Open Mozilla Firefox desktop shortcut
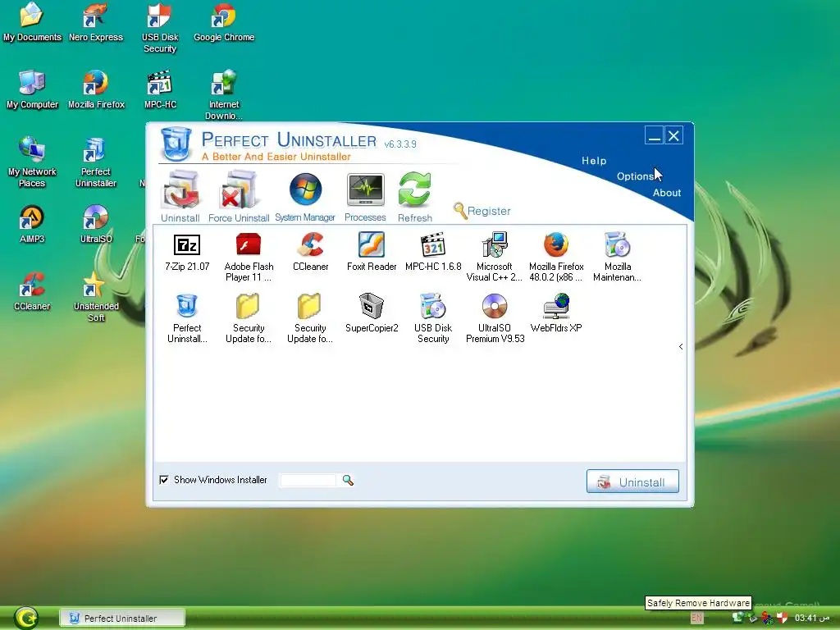The width and height of the screenshot is (840, 630). [x=96, y=89]
